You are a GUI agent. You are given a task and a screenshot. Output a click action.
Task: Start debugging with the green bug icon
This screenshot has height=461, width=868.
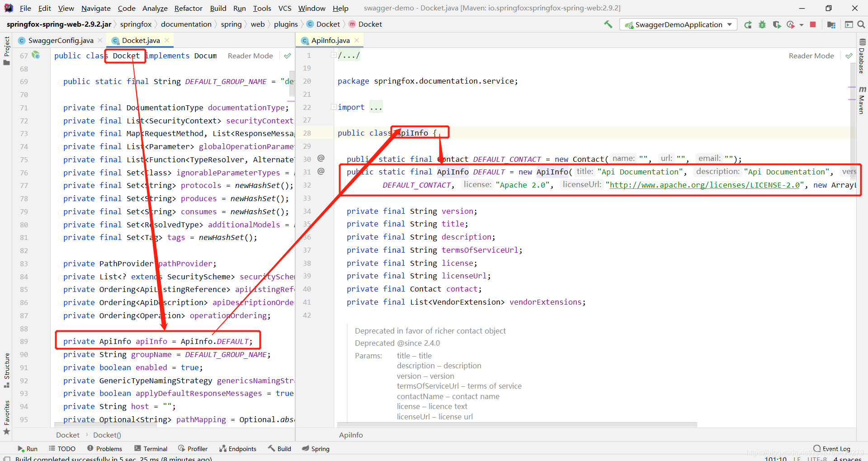[762, 24]
